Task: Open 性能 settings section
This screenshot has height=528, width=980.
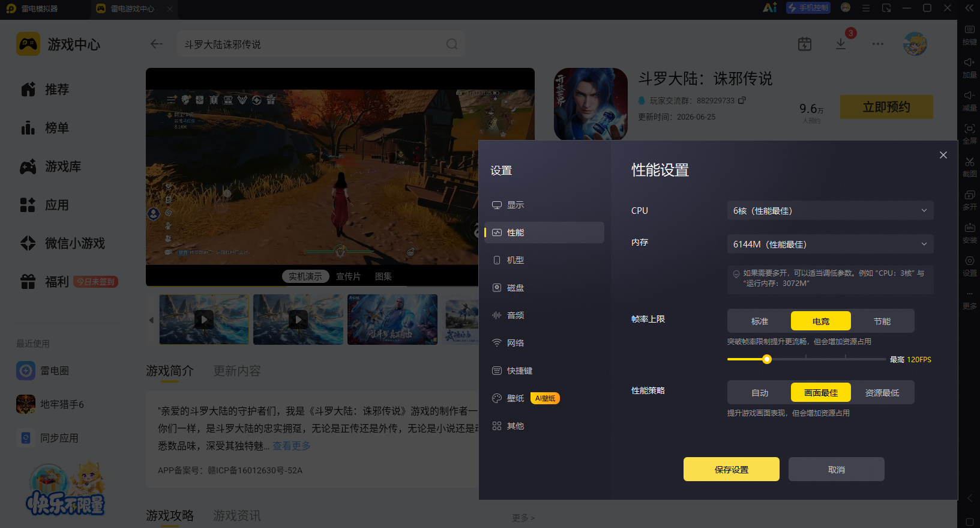Action: [544, 232]
